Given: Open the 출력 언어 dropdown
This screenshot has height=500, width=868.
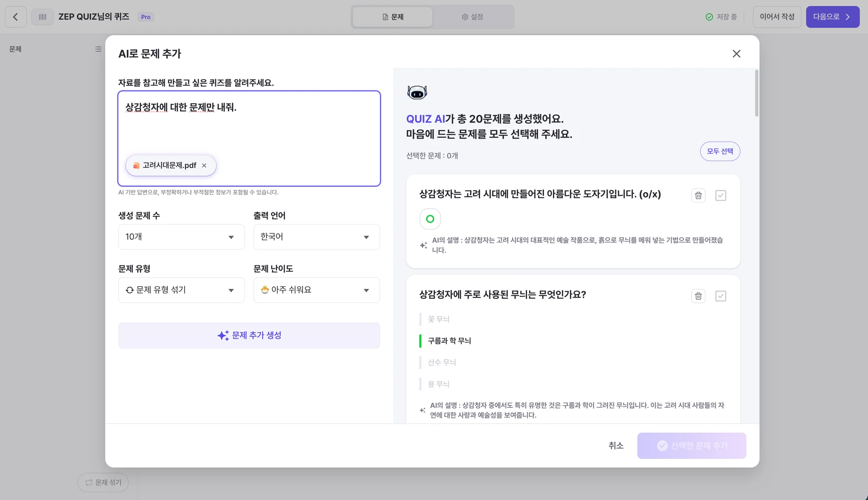Looking at the screenshot, I should pos(316,236).
